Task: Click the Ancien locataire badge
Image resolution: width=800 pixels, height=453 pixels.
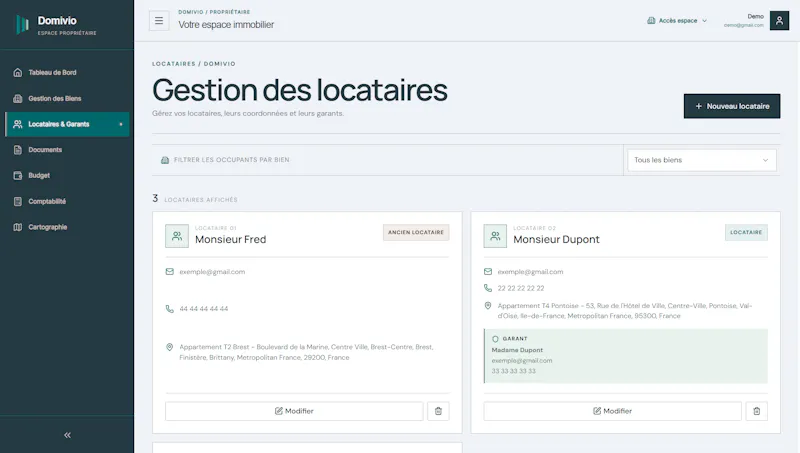Action: pyautogui.click(x=416, y=233)
